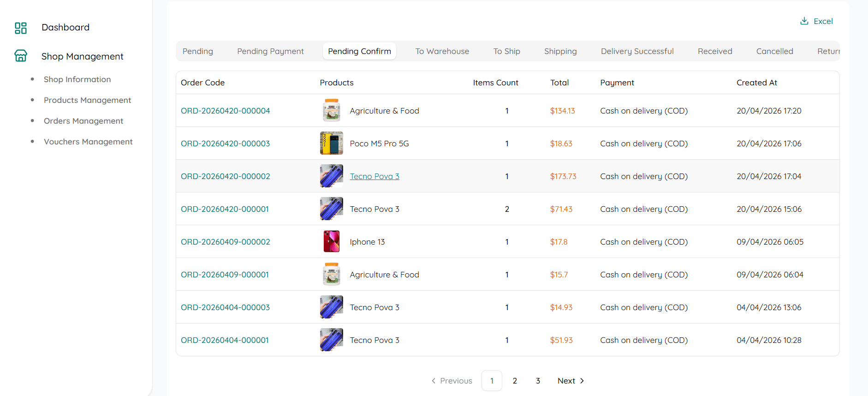This screenshot has width=868, height=396.
Task: Select the Shipping tab
Action: pos(560,51)
